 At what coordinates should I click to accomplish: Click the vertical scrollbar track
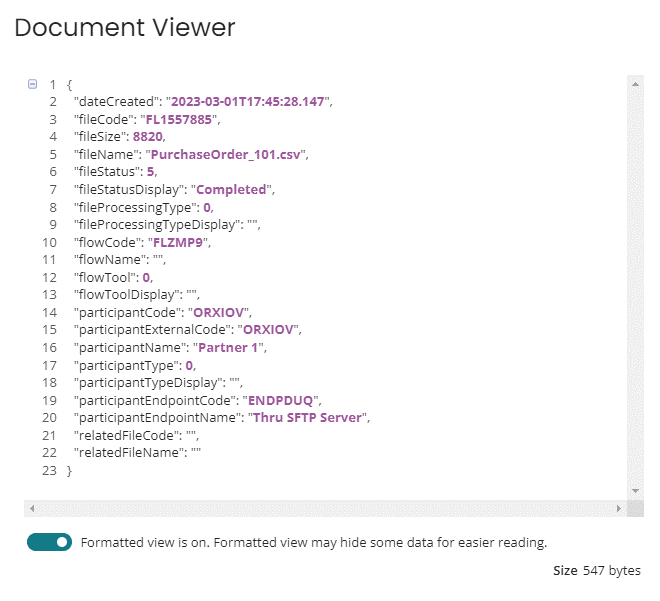[635, 287]
